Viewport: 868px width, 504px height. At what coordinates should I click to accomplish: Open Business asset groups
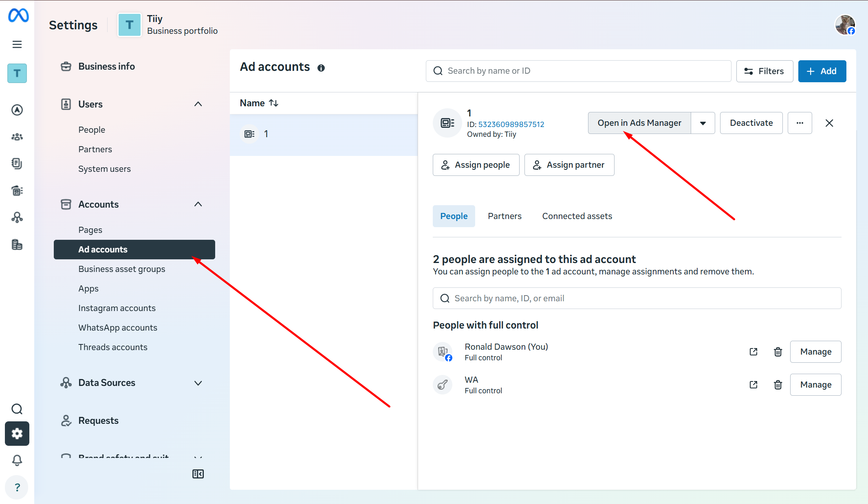coord(121,269)
